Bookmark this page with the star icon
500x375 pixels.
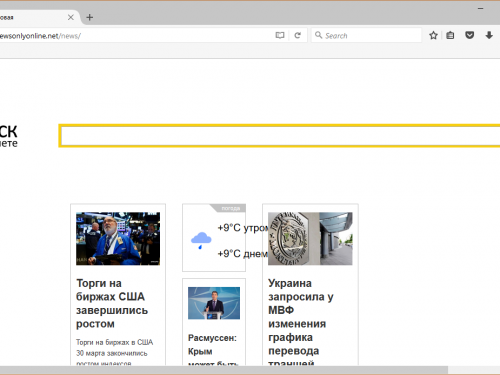[x=433, y=35]
